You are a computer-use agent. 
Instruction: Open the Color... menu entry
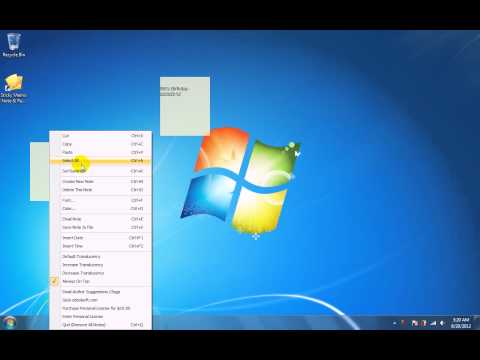point(100,209)
